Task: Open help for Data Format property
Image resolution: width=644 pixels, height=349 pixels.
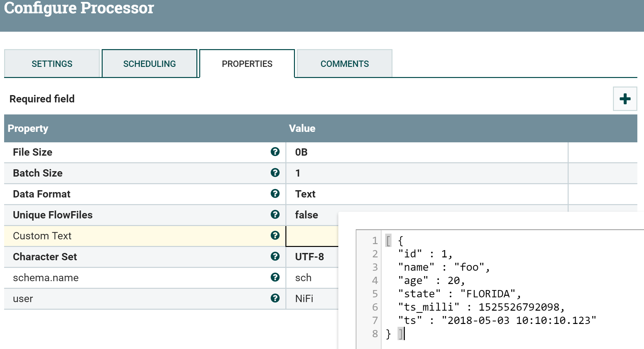Action: pyautogui.click(x=275, y=194)
